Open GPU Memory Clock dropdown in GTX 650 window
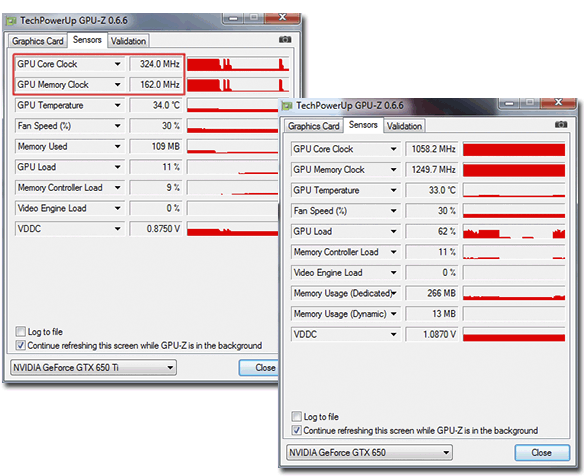Viewport: 584px width, 476px height. pos(393,169)
